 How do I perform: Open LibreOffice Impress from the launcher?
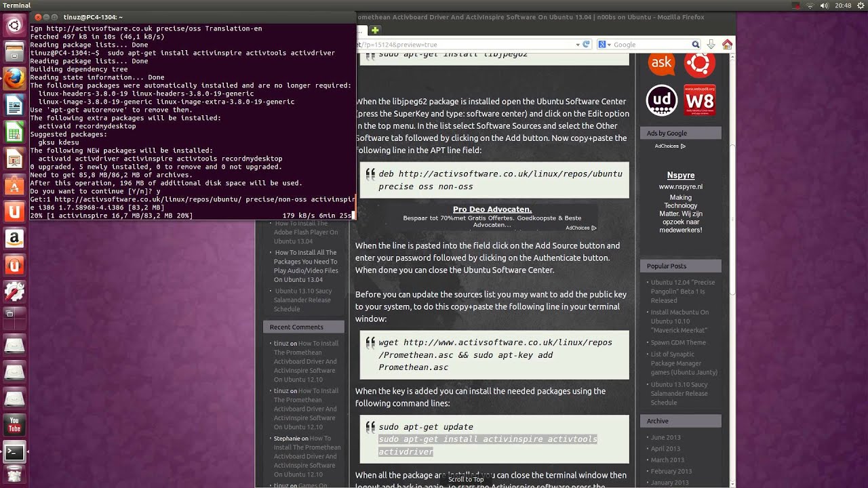click(14, 159)
